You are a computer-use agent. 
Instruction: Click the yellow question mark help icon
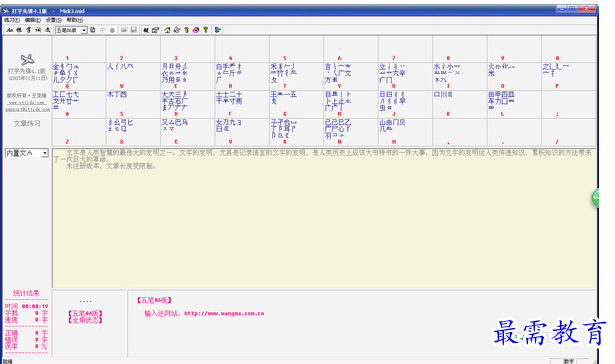(206, 30)
